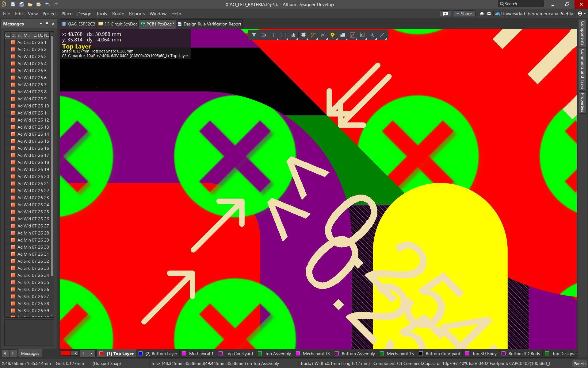Open the Route menu
This screenshot has height=368, width=588.
pos(118,14)
